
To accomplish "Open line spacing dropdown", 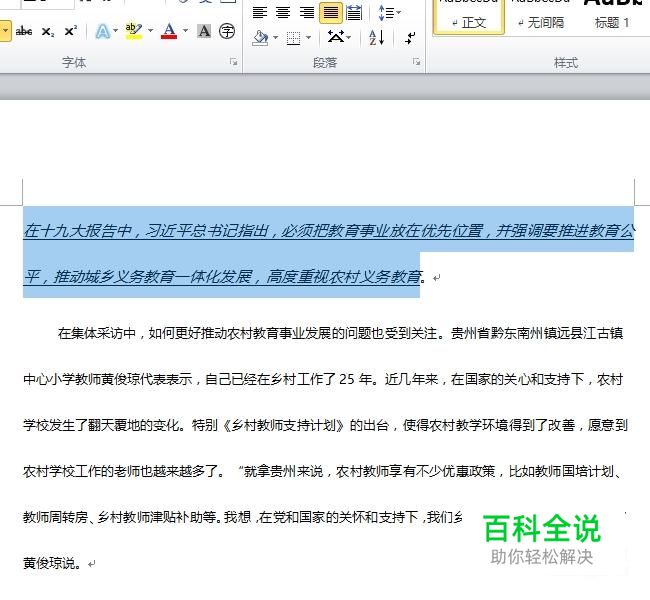I will pyautogui.click(x=389, y=12).
